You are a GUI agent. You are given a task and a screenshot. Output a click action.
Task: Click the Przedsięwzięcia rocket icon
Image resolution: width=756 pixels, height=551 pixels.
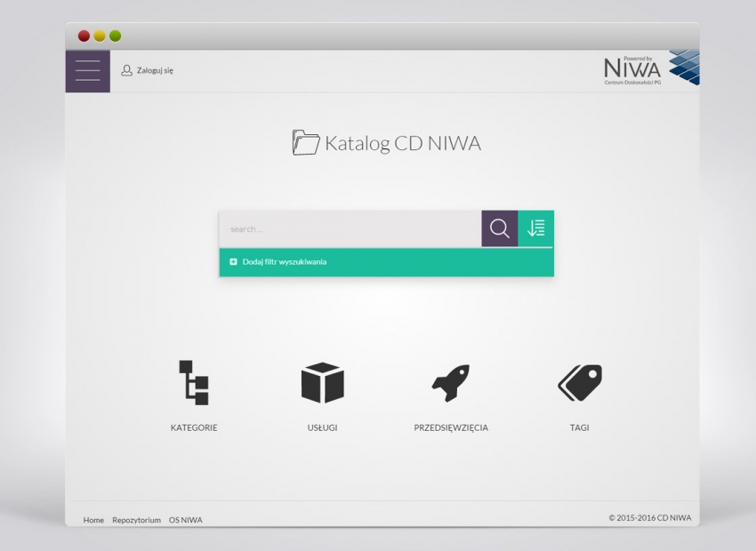[x=451, y=383]
